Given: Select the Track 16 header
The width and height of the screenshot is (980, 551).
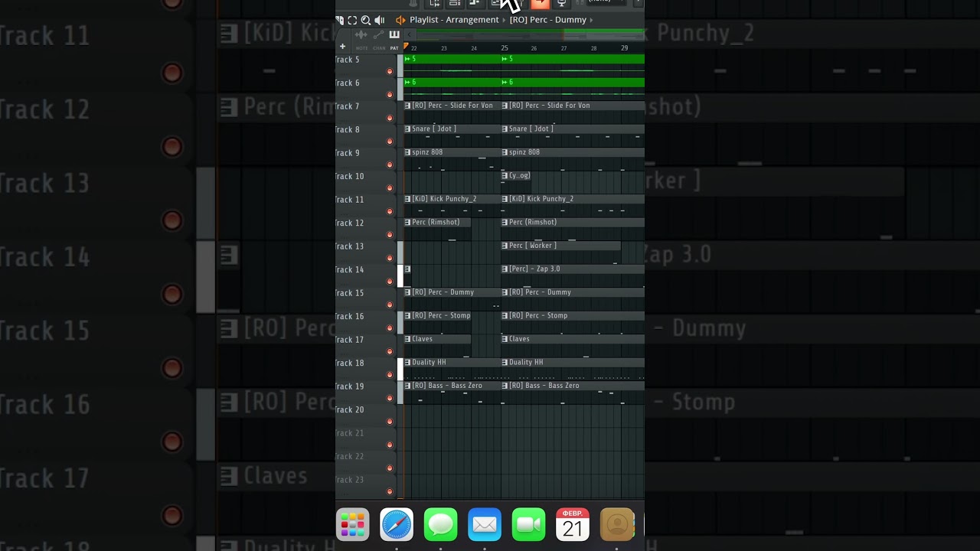Looking at the screenshot, I should (x=366, y=322).
